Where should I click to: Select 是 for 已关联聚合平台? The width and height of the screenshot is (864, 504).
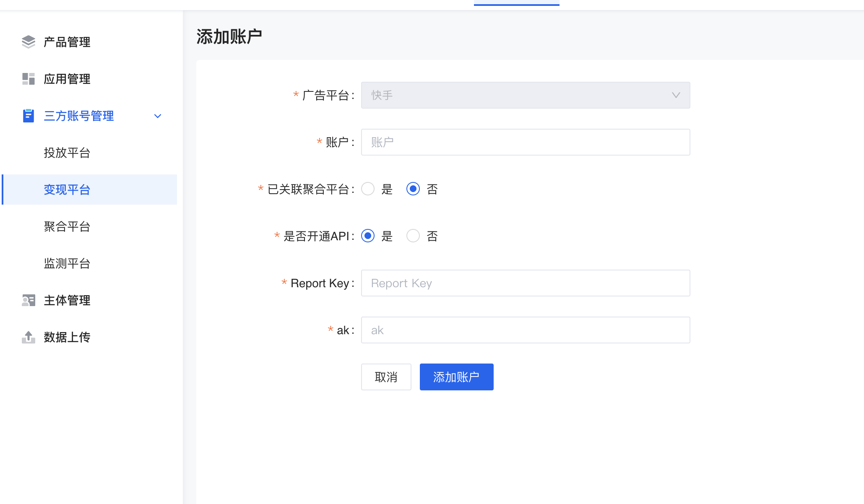click(x=368, y=189)
